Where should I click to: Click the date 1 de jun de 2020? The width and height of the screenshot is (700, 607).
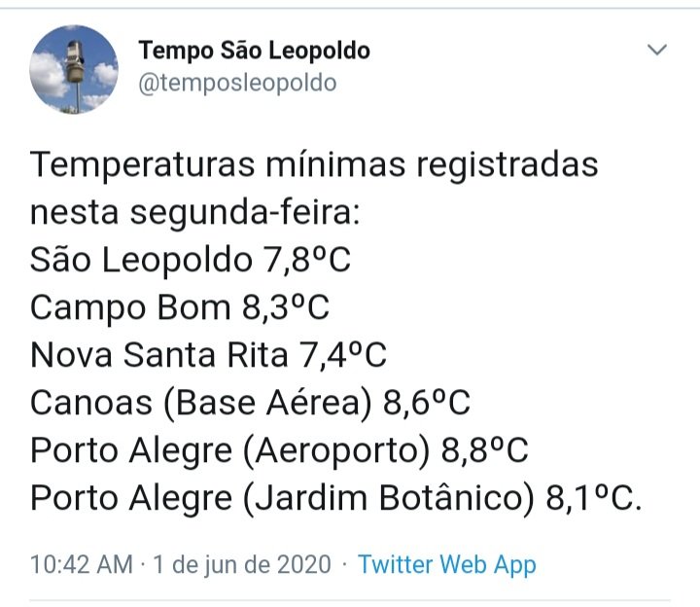click(x=242, y=564)
